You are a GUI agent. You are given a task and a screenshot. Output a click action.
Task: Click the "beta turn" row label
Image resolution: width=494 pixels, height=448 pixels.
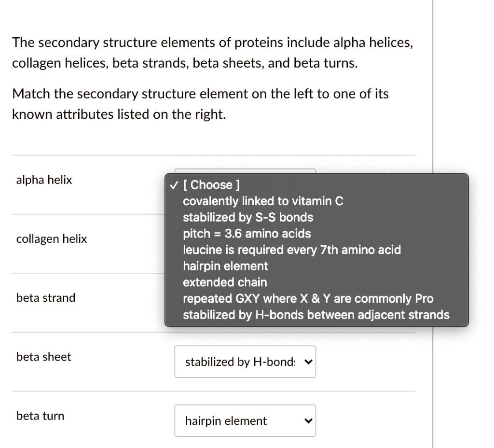pos(40,416)
